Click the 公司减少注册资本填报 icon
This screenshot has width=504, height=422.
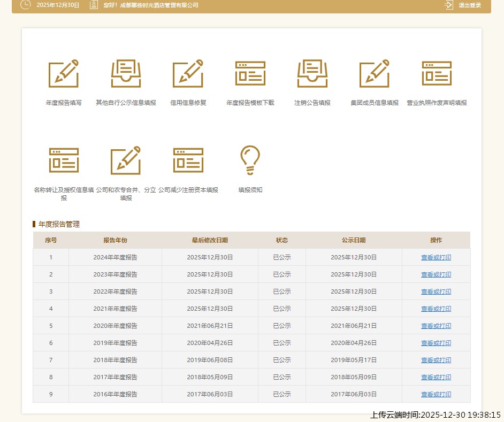point(188,160)
